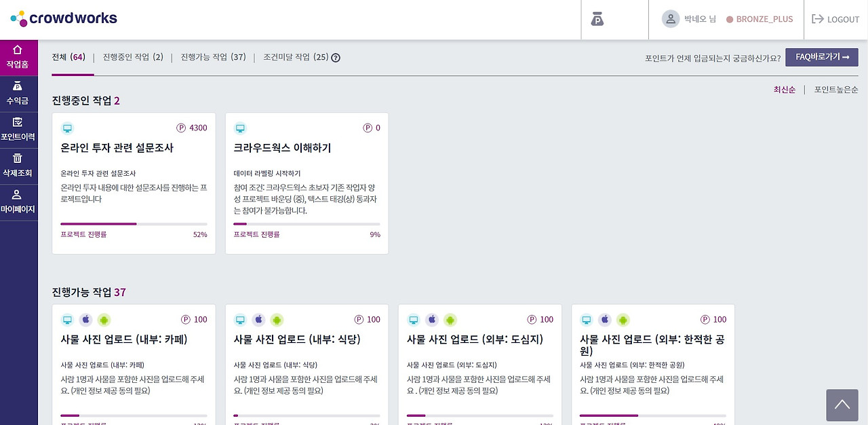The image size is (868, 425).
Task: Click the Android icon on the 식당 card
Action: [277, 319]
